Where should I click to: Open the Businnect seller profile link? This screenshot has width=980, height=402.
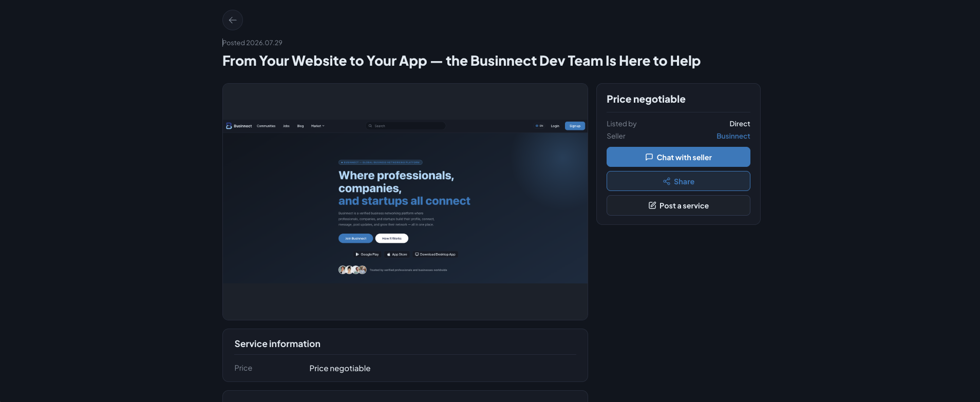click(x=733, y=136)
